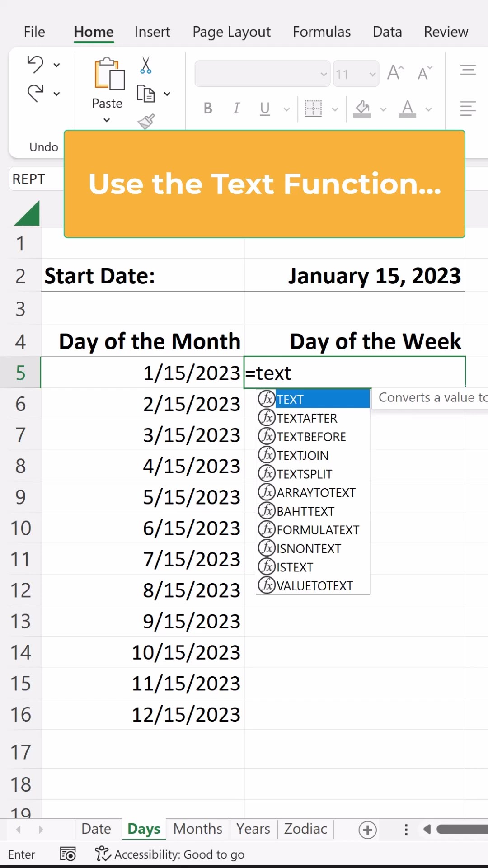Toggle Bold formatting
This screenshot has height=868, width=488.
click(x=208, y=108)
